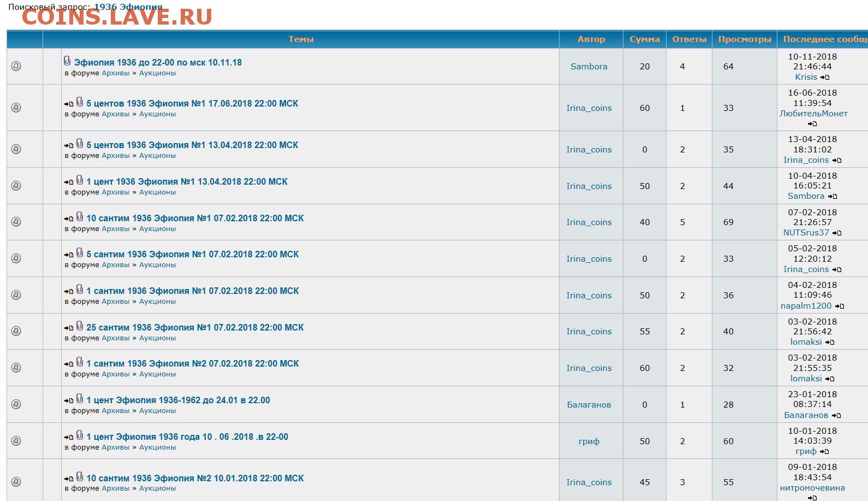Click the paperclip icon for '5 сантим 1936 Эфиопия №1'
Screen dimensions: 868x501
tap(80, 252)
